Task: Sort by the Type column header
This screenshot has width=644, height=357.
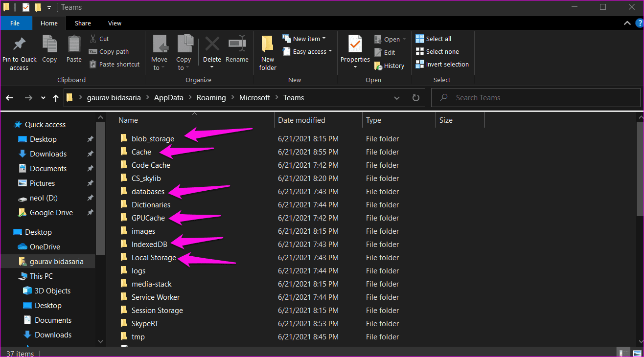Action: click(399, 120)
